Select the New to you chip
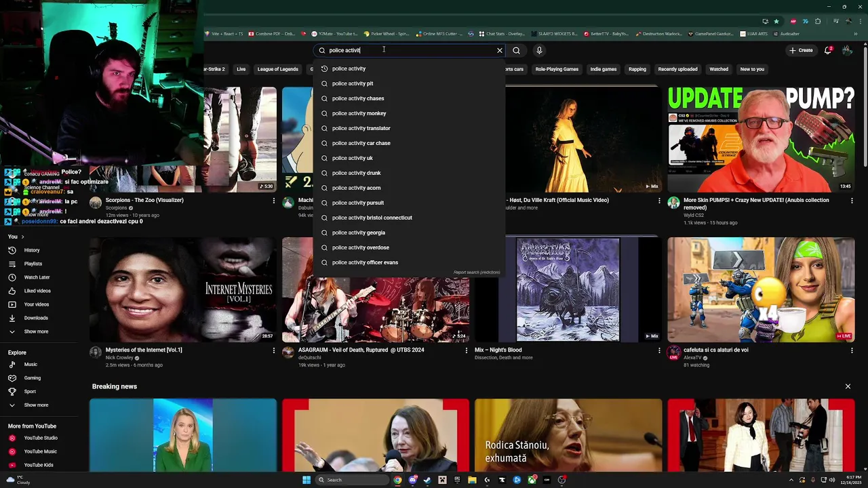The width and height of the screenshot is (868, 488). point(752,69)
